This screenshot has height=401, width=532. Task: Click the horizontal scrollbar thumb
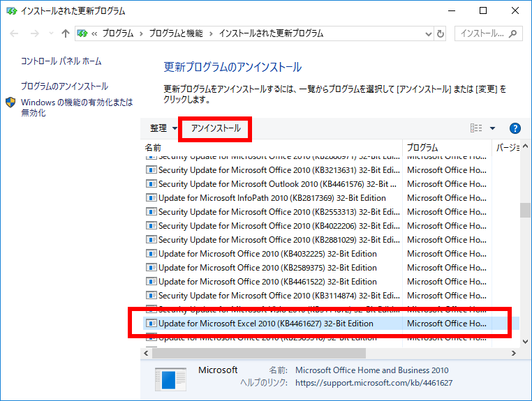[259, 353]
